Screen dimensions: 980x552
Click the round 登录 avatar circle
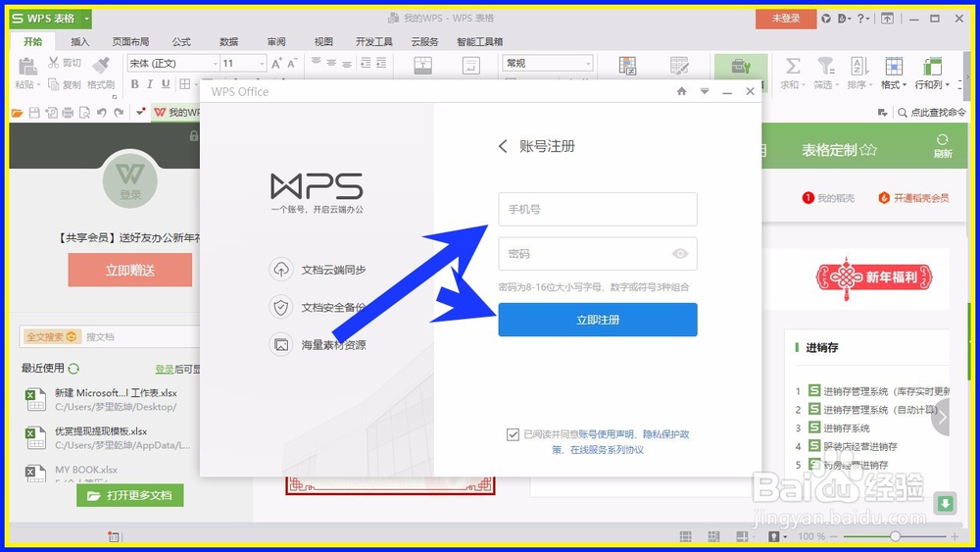130,181
